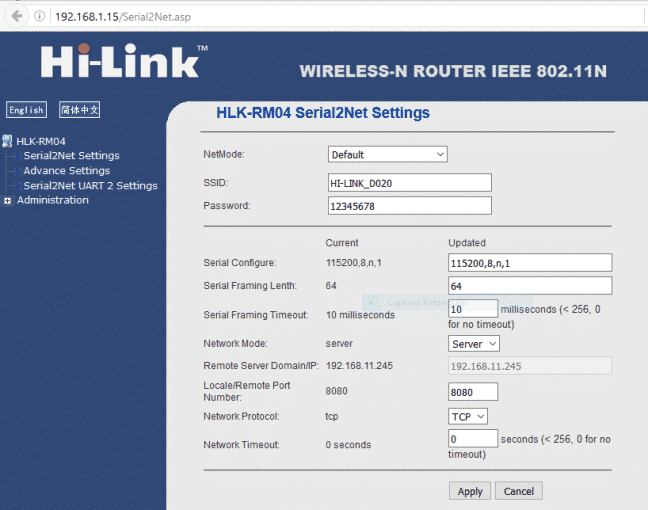Screen dimensions: 648x510
Task: Click the HLK-RM04 Serial2Net Settings heading
Action: (x=323, y=113)
